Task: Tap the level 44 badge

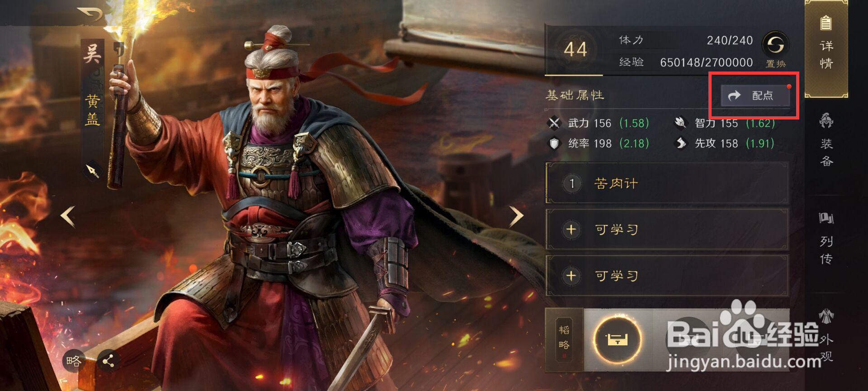Action: (x=576, y=49)
